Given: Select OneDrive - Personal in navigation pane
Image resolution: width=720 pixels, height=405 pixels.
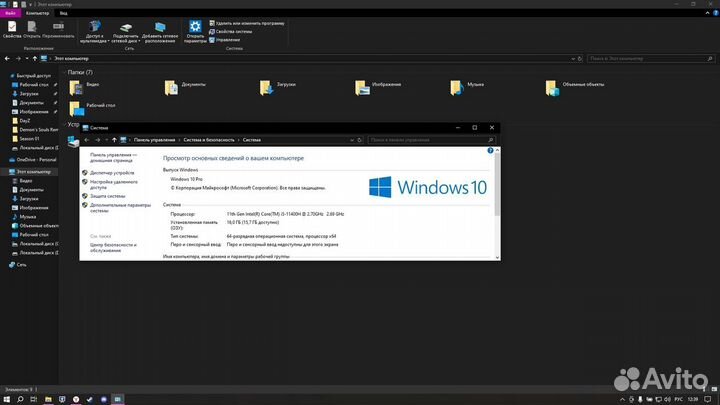Looking at the screenshot, I should [x=36, y=159].
